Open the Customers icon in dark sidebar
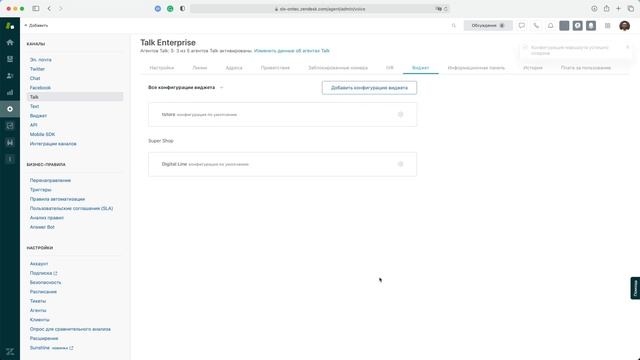Viewport: 640px width, 360px height. pyautogui.click(x=10, y=76)
